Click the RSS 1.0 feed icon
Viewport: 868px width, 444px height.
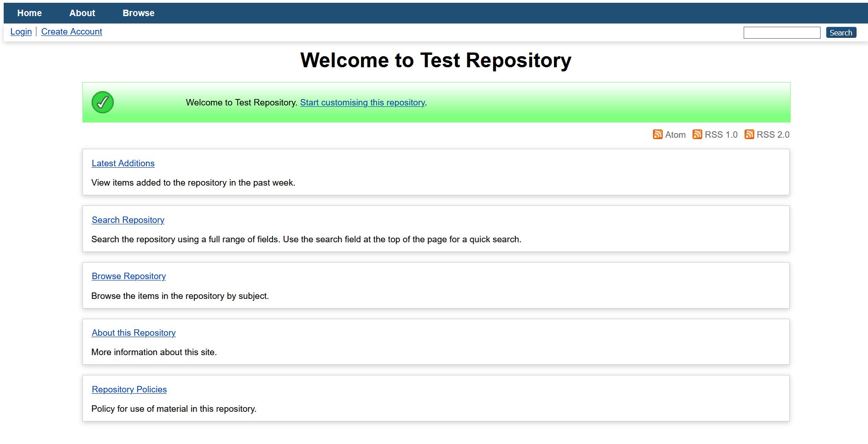[697, 134]
